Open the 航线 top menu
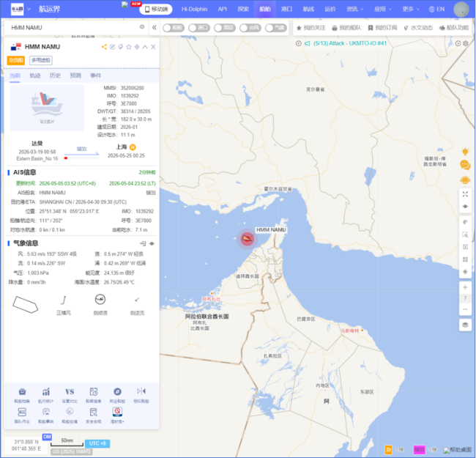Viewport: 476px width, 458px height. coord(308,9)
